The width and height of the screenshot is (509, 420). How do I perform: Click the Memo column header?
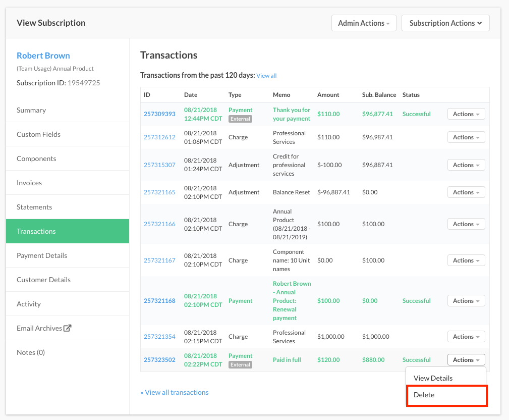point(281,95)
